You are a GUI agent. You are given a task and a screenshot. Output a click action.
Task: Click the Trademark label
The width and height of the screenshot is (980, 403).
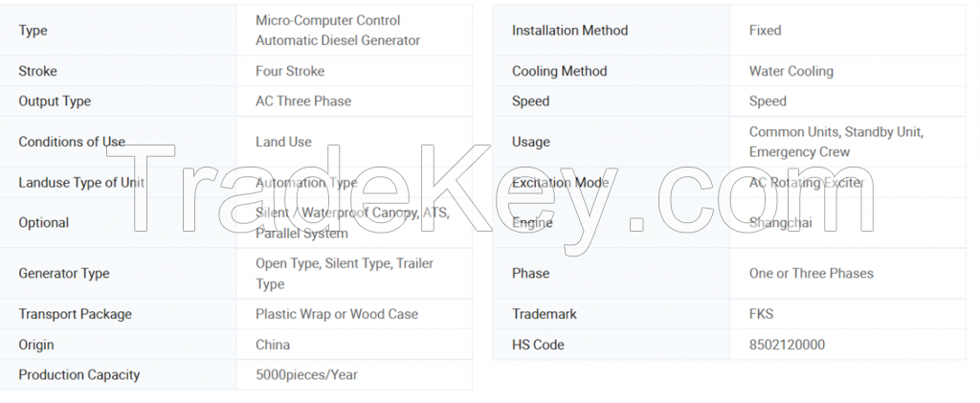coord(545,314)
